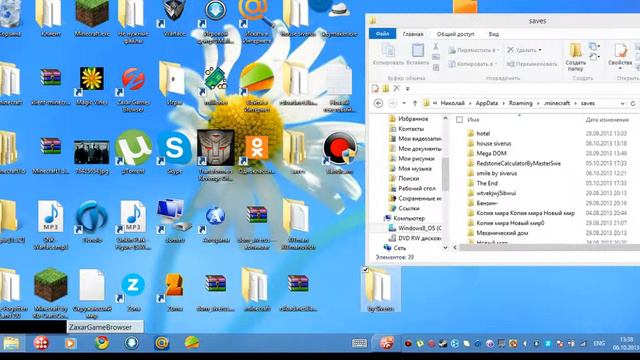The image size is (640, 360).
Task: Select the Механический дом folder
Action: [x=502, y=233]
